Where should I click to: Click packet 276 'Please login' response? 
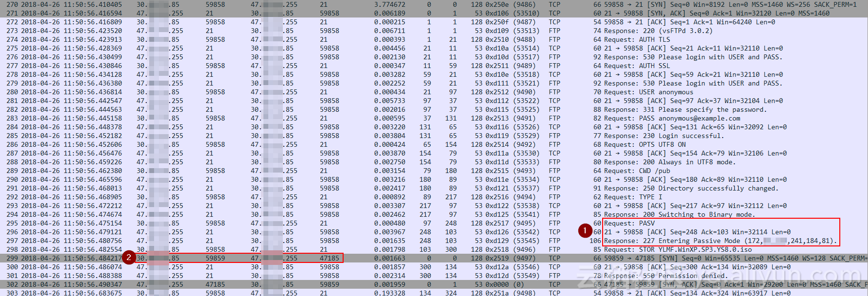tap(434, 57)
